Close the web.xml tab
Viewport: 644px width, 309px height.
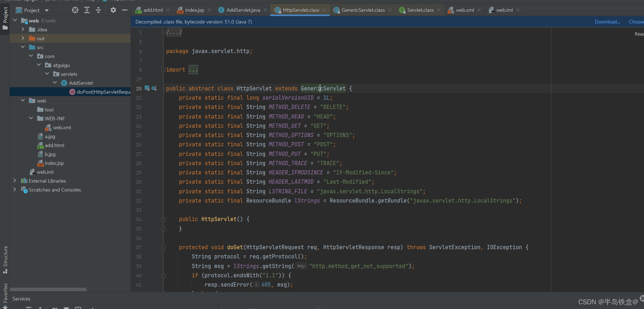479,10
